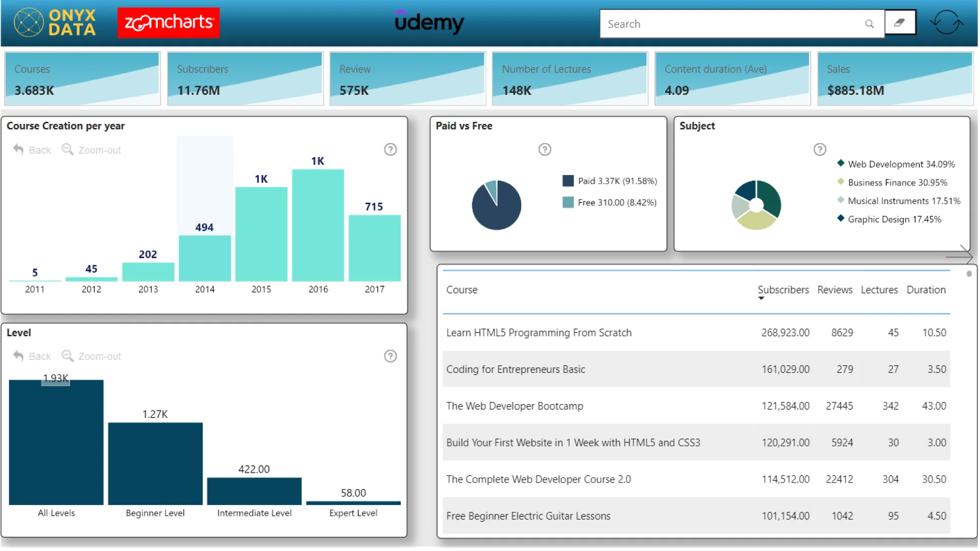Select row Free Beginner Electric Guitar Lessons
Screen dimensions: 980x551
coord(696,516)
